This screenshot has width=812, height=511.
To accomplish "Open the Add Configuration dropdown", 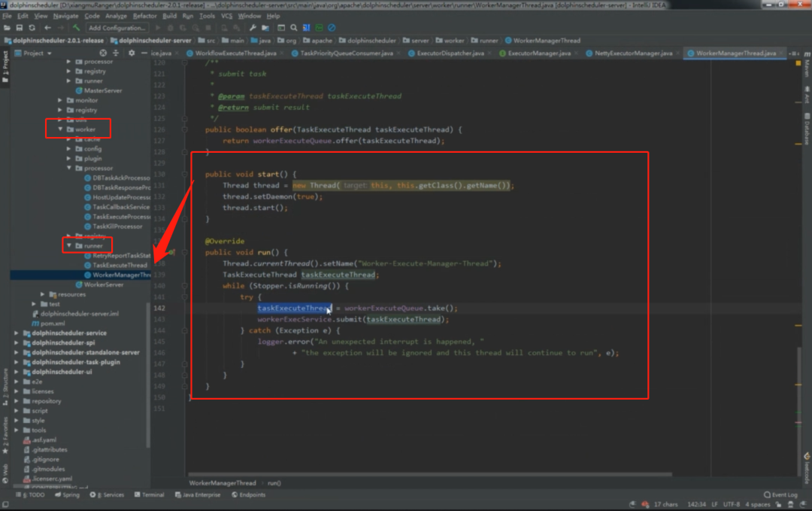I will click(x=117, y=28).
